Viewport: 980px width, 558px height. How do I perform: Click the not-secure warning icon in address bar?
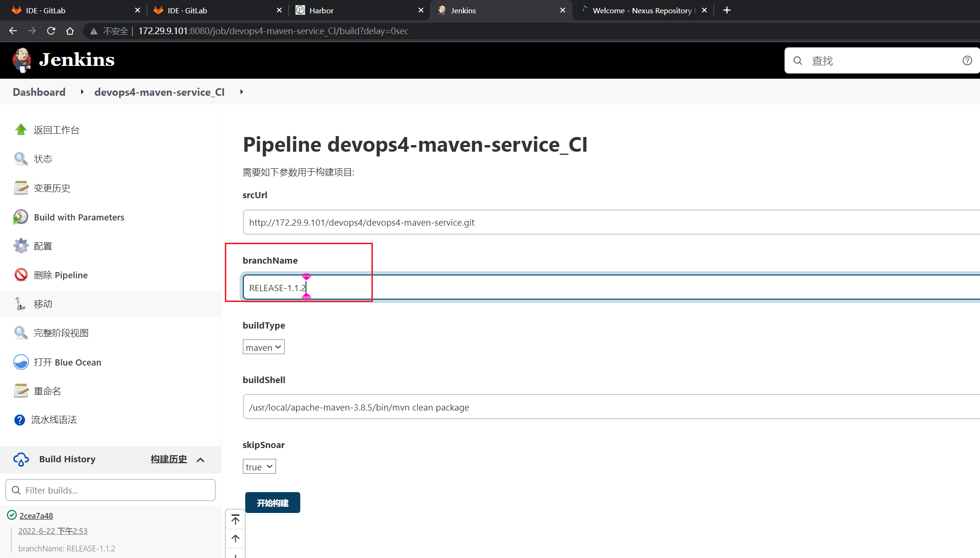[94, 31]
